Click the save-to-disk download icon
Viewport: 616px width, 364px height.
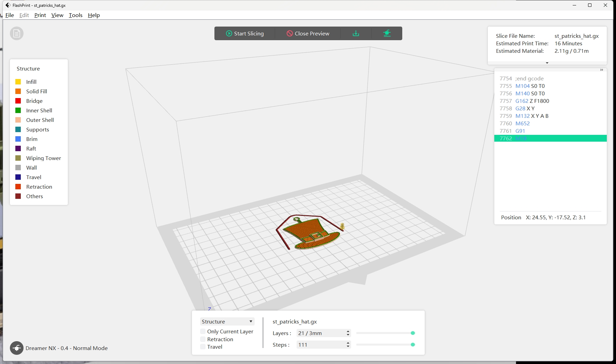(x=356, y=33)
